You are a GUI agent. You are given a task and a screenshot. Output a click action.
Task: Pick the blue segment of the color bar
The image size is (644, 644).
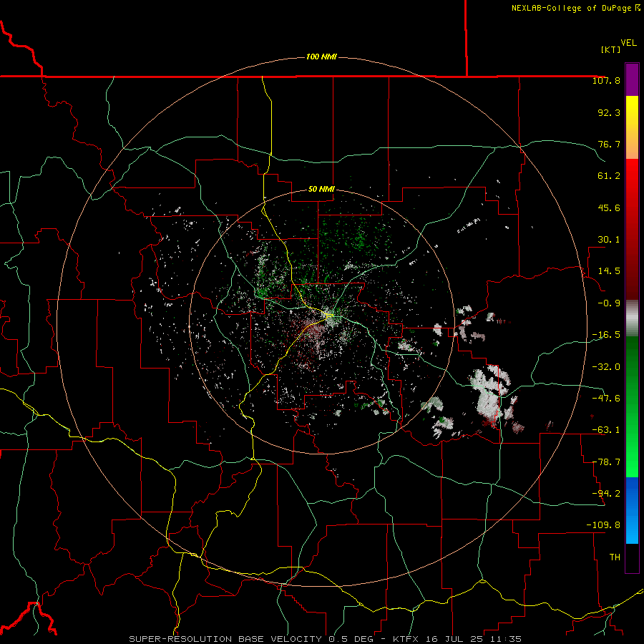tap(632, 510)
